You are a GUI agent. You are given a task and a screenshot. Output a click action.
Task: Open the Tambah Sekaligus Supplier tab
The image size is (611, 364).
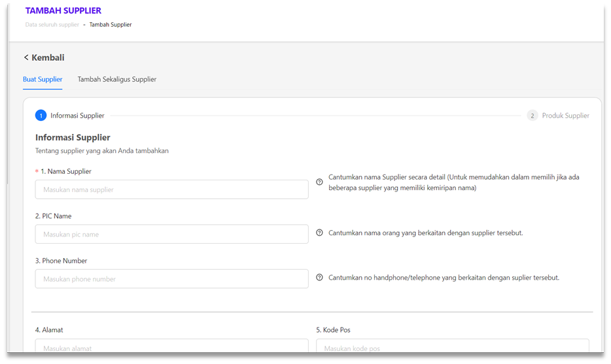116,80
